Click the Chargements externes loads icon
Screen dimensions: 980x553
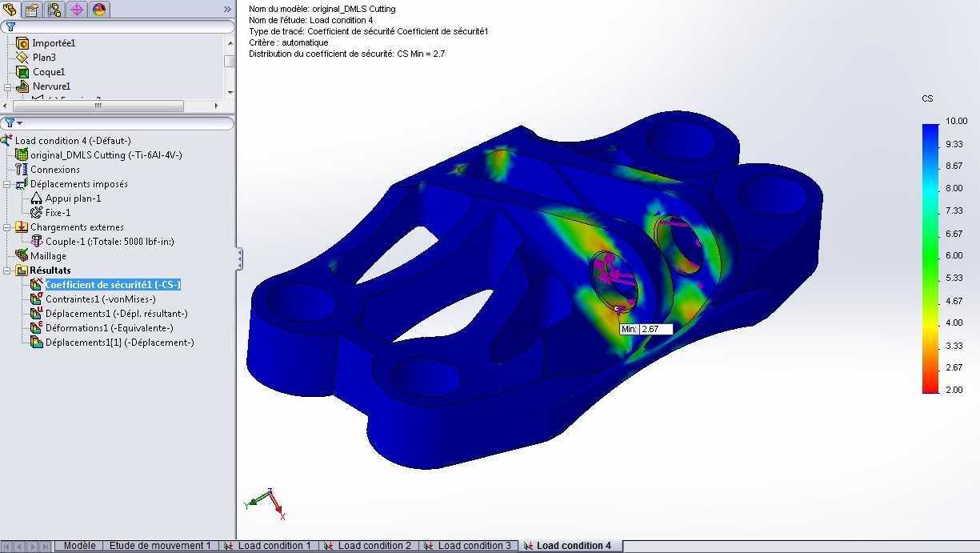[22, 227]
